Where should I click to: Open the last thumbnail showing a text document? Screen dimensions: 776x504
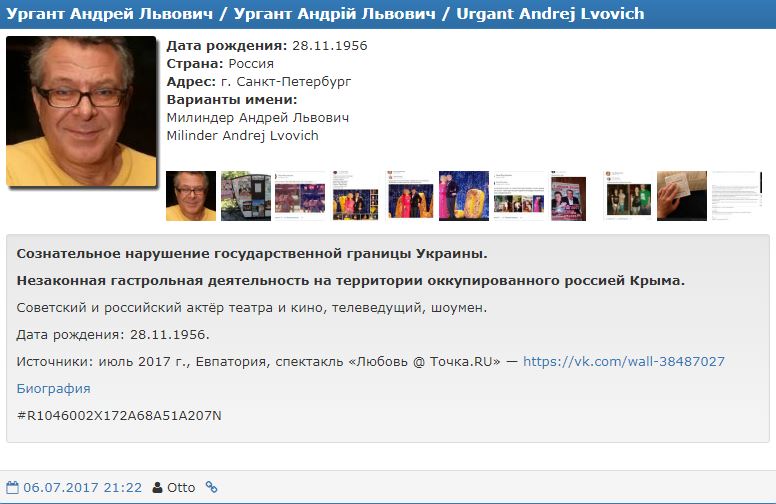(737, 196)
